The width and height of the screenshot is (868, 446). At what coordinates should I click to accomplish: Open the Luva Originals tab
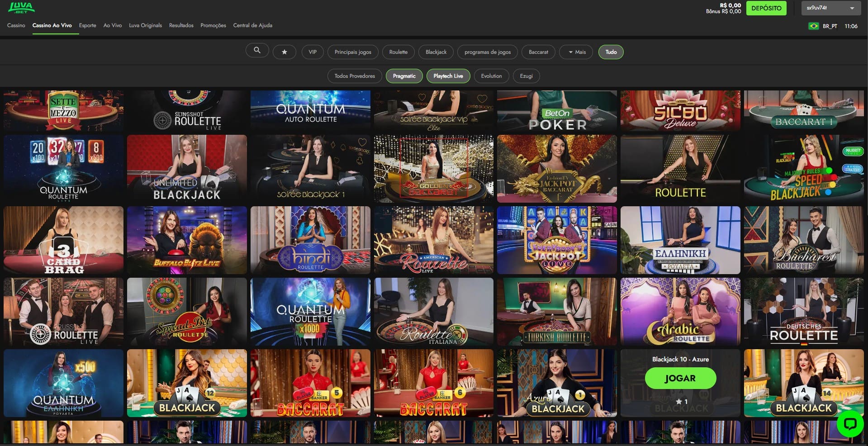(145, 25)
